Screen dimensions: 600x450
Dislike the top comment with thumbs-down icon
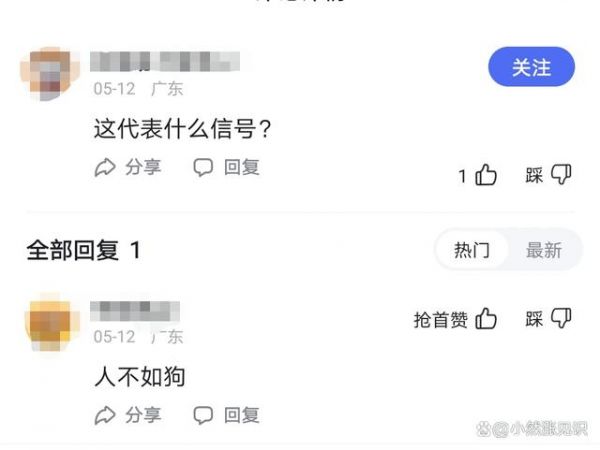[x=561, y=174]
